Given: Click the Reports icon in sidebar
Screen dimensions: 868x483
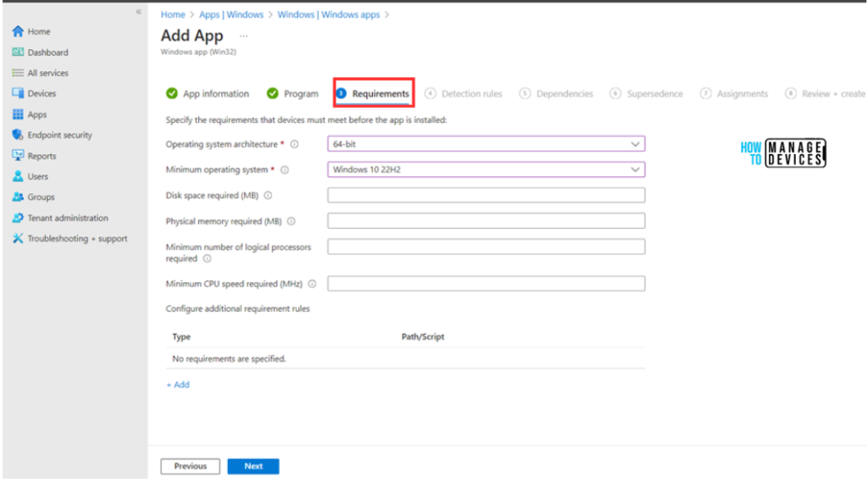Looking at the screenshot, I should coord(18,156).
